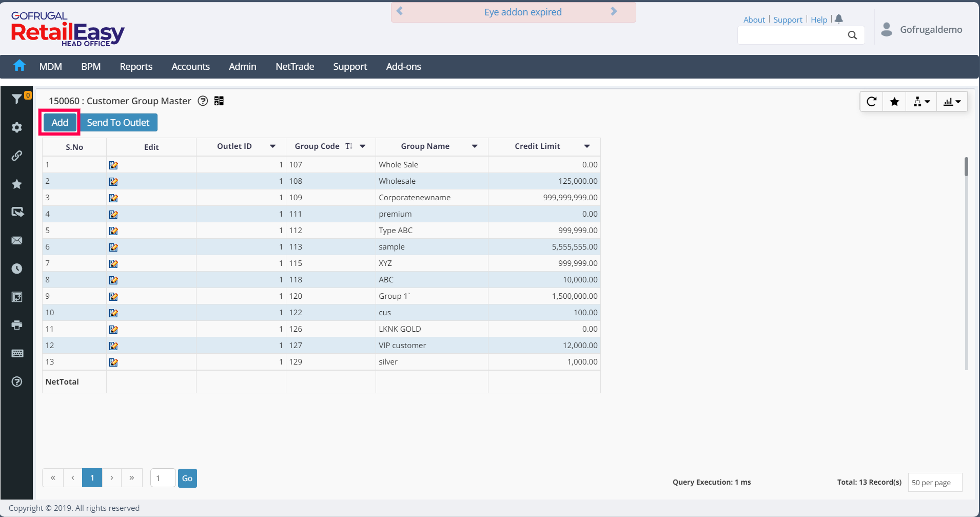Edit the LKNK GOLD group row
Screen dimensions: 980x517
click(113, 329)
